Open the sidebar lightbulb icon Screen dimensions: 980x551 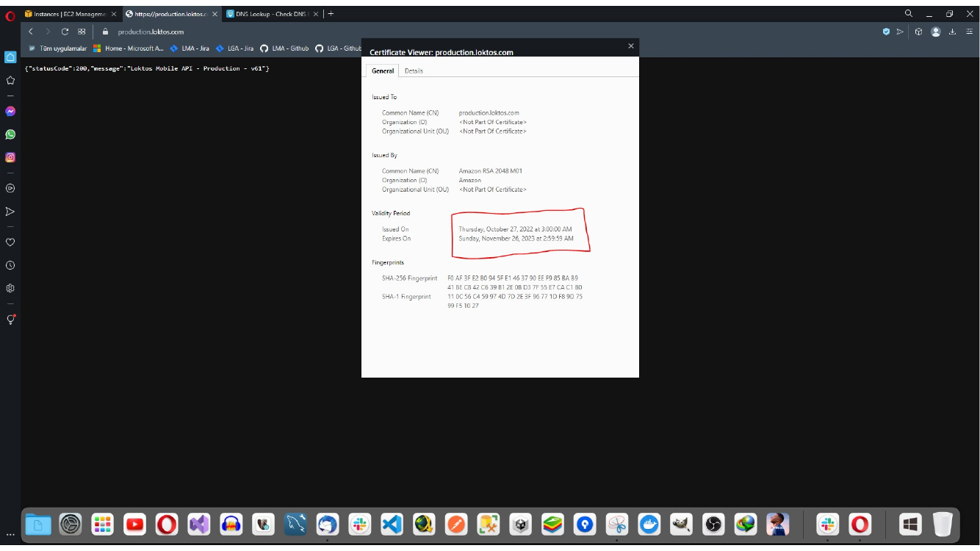click(10, 320)
